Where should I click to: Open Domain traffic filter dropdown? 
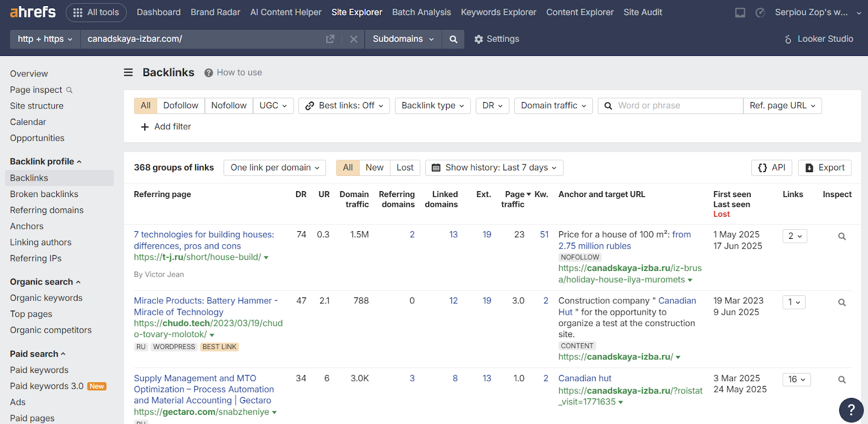pos(553,106)
